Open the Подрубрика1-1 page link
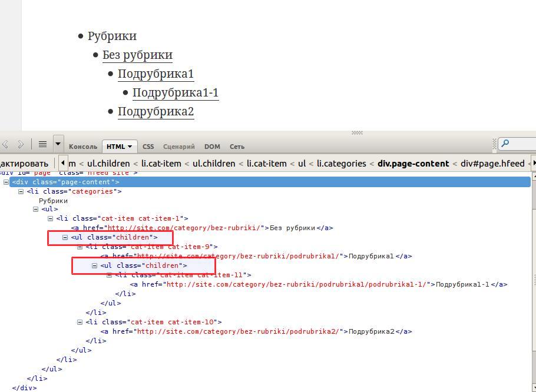Screen dimensions: 536x392 (x=176, y=92)
